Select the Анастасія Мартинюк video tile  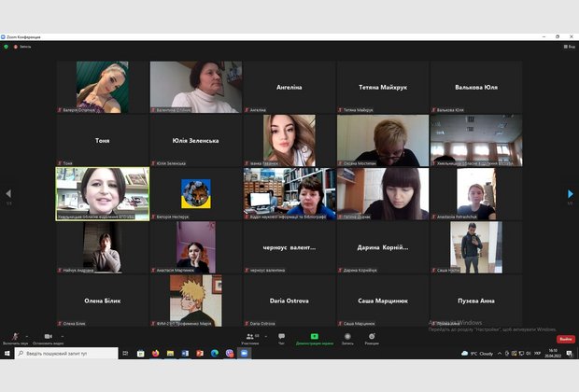196,247
